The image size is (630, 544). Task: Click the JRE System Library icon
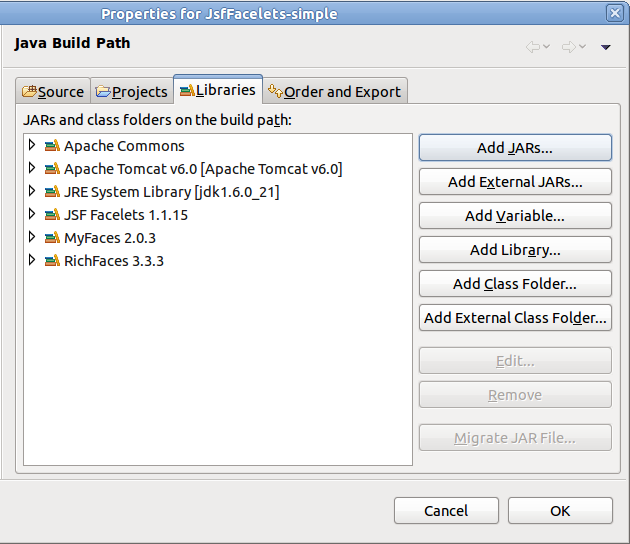point(52,192)
